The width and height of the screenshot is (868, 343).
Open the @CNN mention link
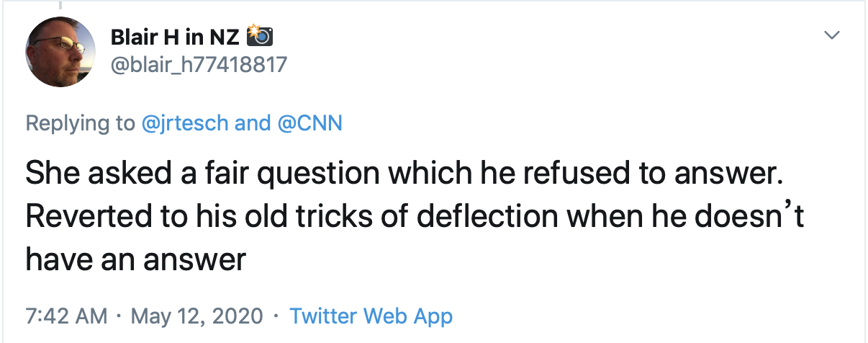tap(311, 123)
